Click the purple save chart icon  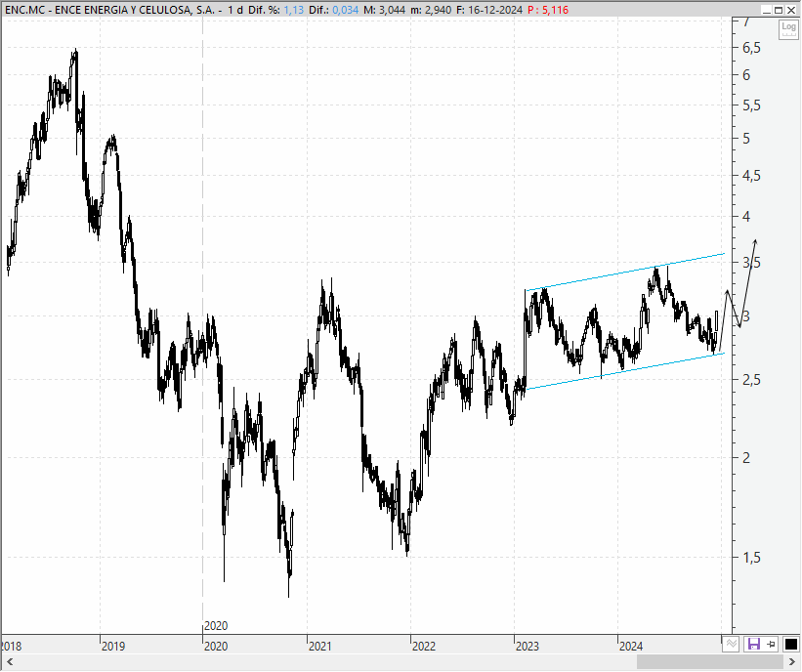pos(754,644)
